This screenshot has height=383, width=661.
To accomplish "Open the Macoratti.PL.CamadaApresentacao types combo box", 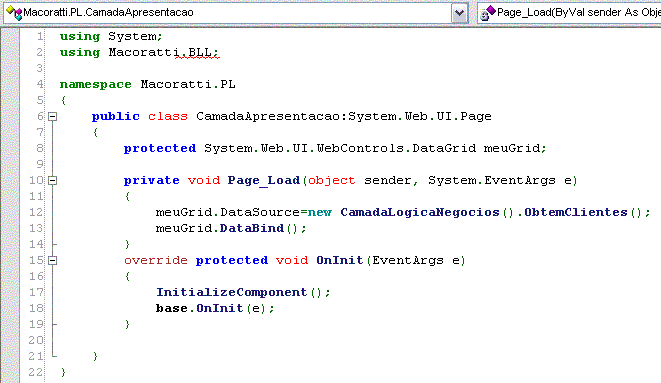I will point(236,13).
